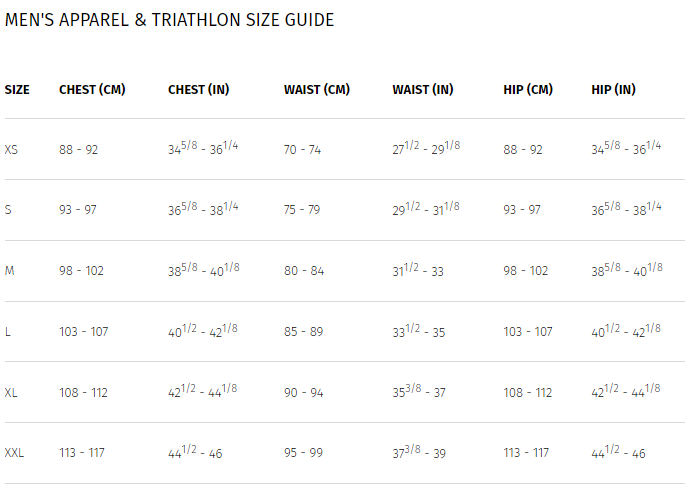
Task: Select the CHEST (IN) column header
Action: pos(198,90)
